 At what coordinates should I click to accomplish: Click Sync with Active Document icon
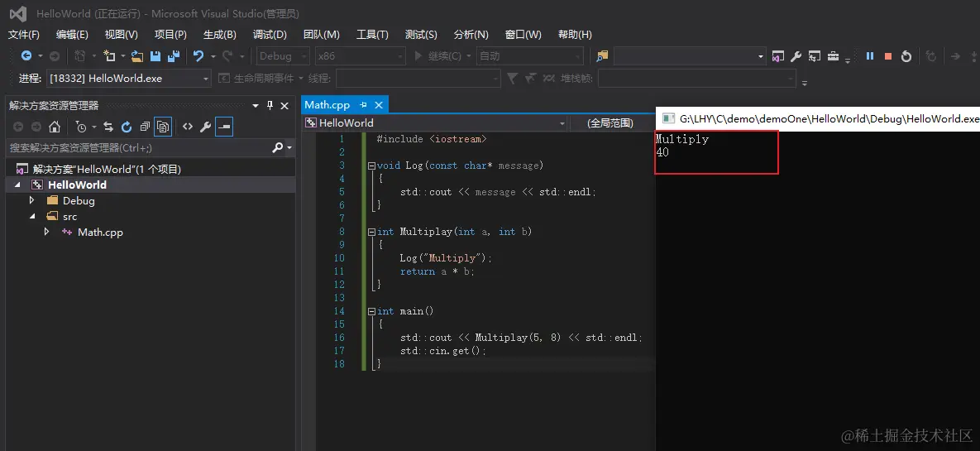pyautogui.click(x=108, y=127)
